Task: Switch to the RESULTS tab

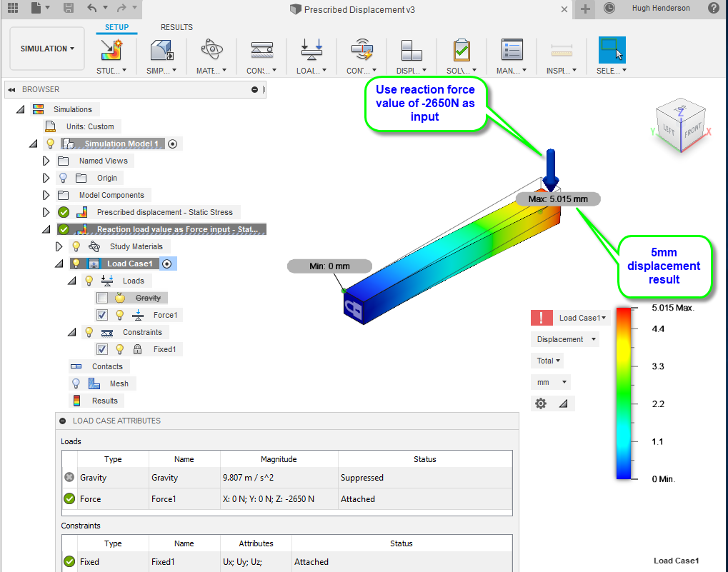Action: (x=176, y=27)
